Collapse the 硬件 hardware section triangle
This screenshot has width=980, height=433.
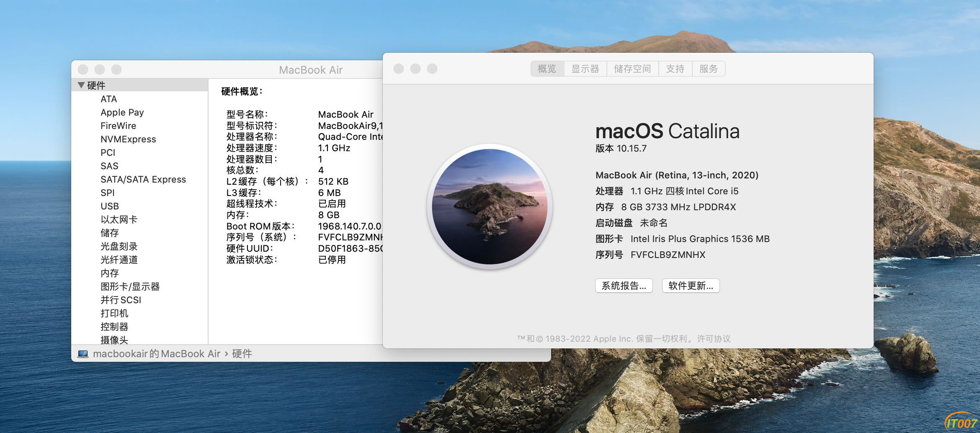pos(81,85)
